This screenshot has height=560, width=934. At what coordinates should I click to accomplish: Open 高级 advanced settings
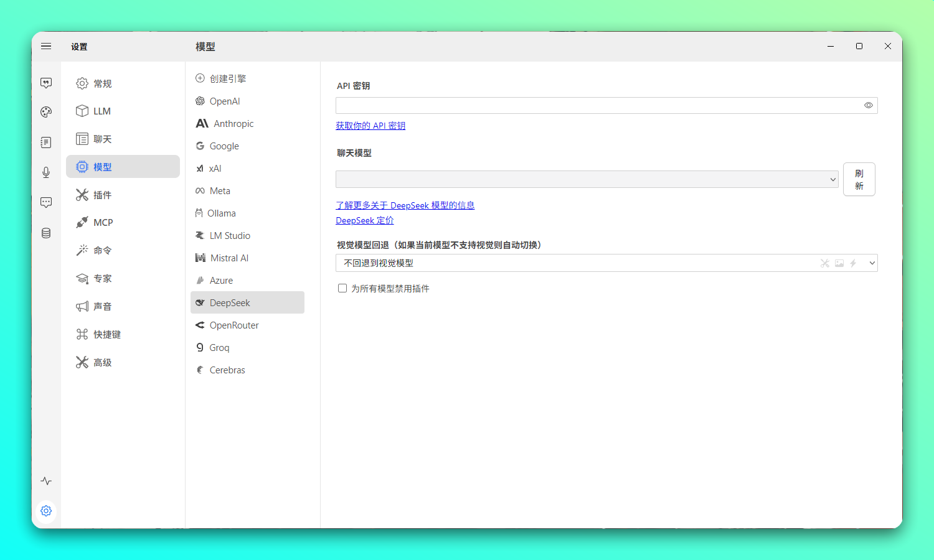point(123,362)
